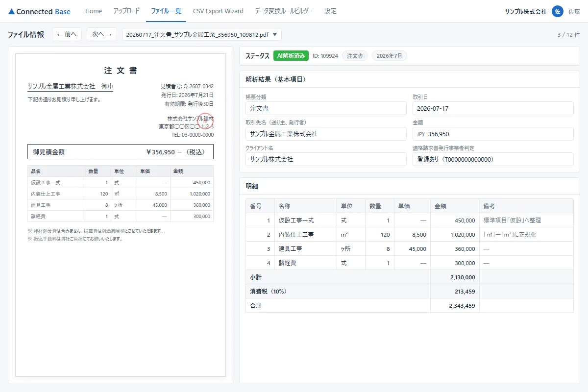
Task: Click ID: 109924 text
Action: point(325,56)
